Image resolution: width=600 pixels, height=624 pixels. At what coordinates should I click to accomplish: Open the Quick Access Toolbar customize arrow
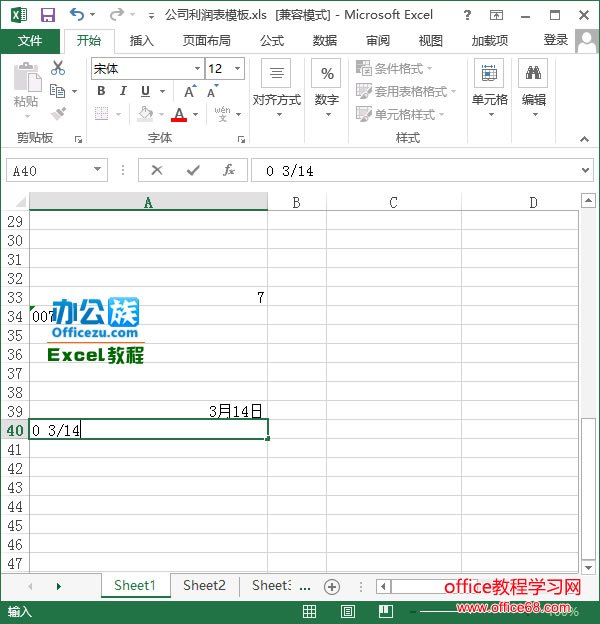(151, 16)
